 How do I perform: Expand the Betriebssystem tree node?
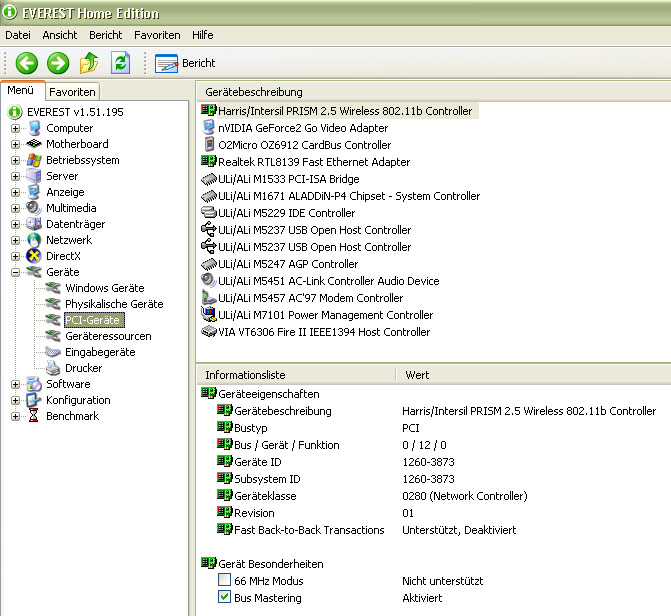tap(15, 161)
